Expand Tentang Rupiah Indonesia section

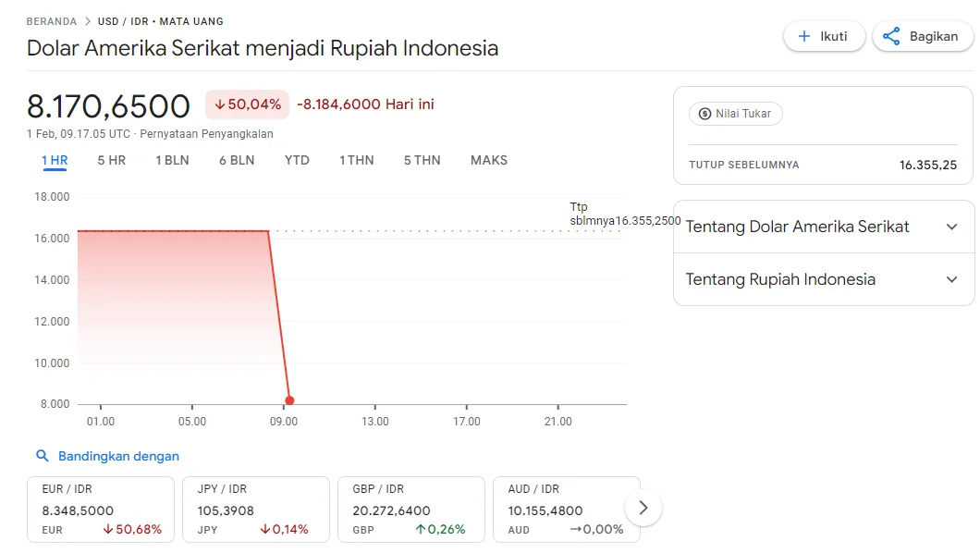pos(952,279)
